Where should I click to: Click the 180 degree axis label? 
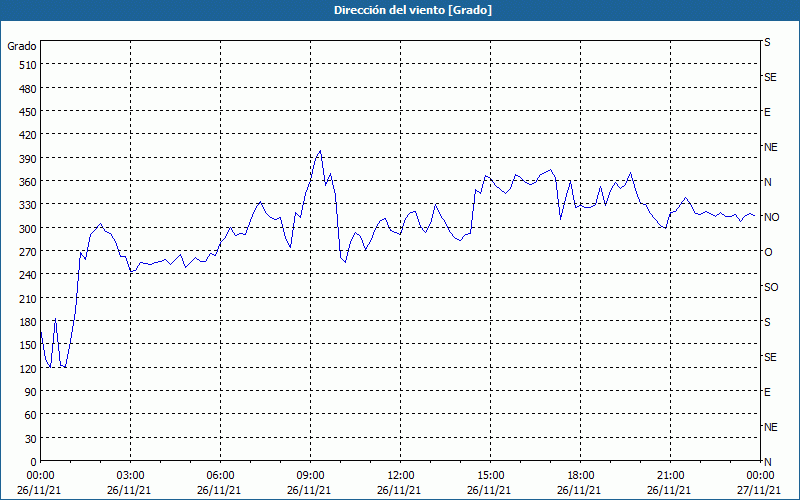[x=28, y=322]
